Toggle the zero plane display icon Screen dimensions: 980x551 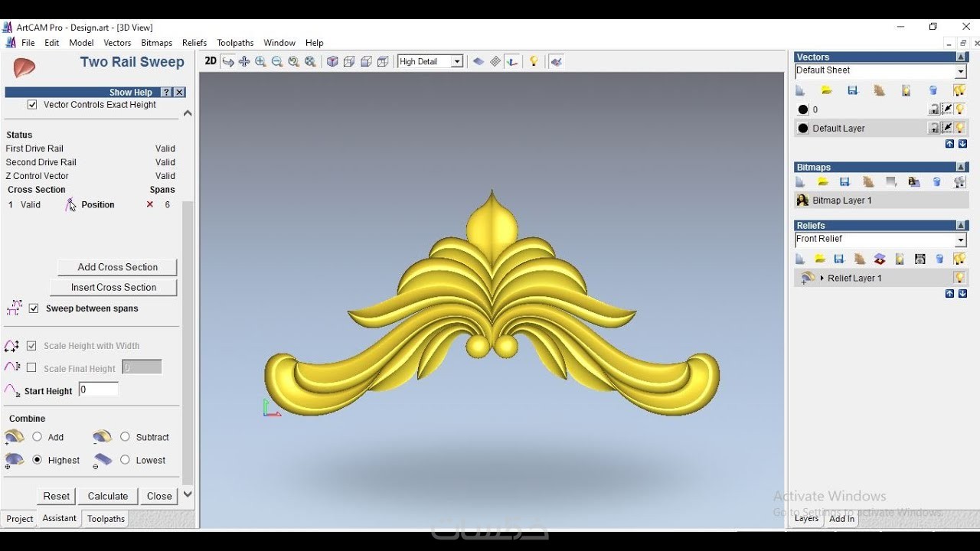pos(479,61)
